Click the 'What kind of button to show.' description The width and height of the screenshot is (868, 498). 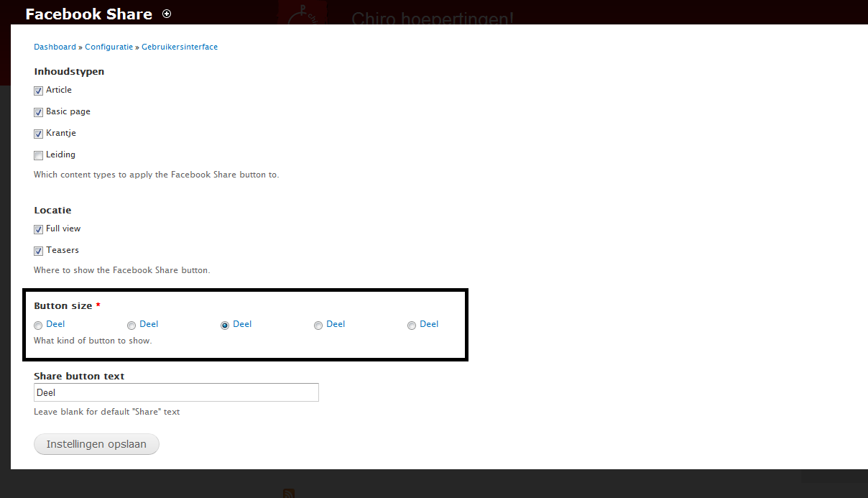(93, 341)
